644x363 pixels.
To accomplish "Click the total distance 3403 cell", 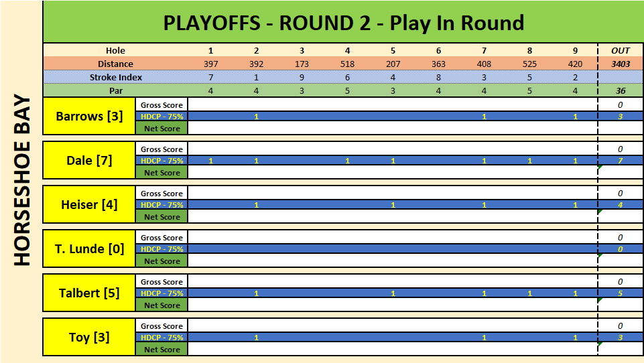I will 620,64.
